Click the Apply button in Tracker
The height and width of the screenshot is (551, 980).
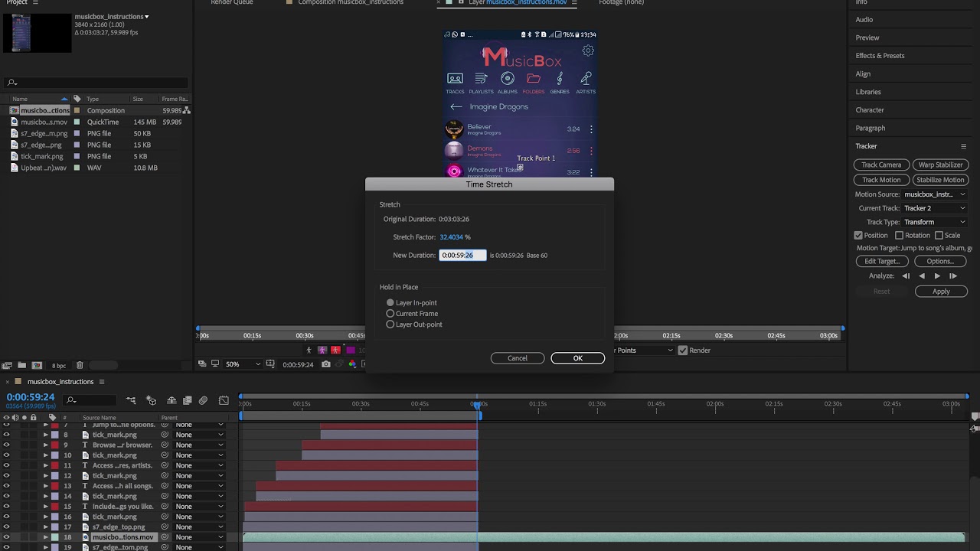click(941, 292)
